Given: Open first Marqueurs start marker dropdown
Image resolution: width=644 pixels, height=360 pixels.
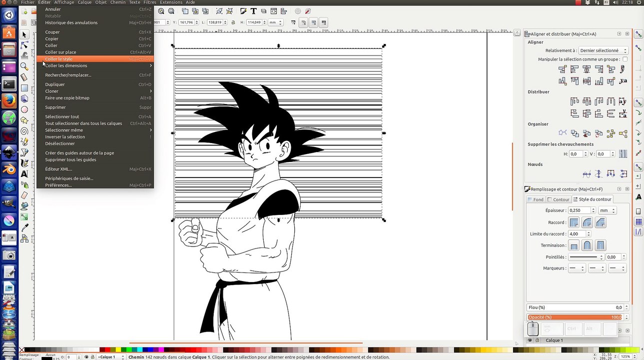Looking at the screenshot, I should coord(577,268).
